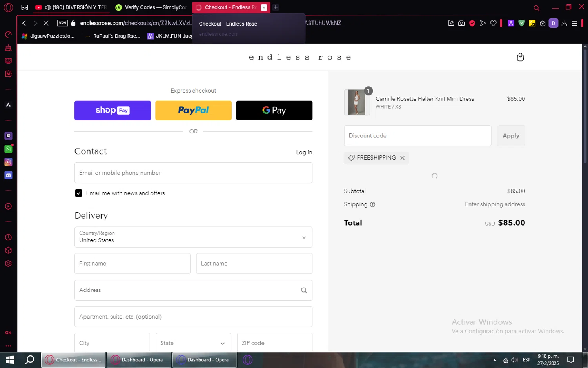Stop page loading X button

46,23
